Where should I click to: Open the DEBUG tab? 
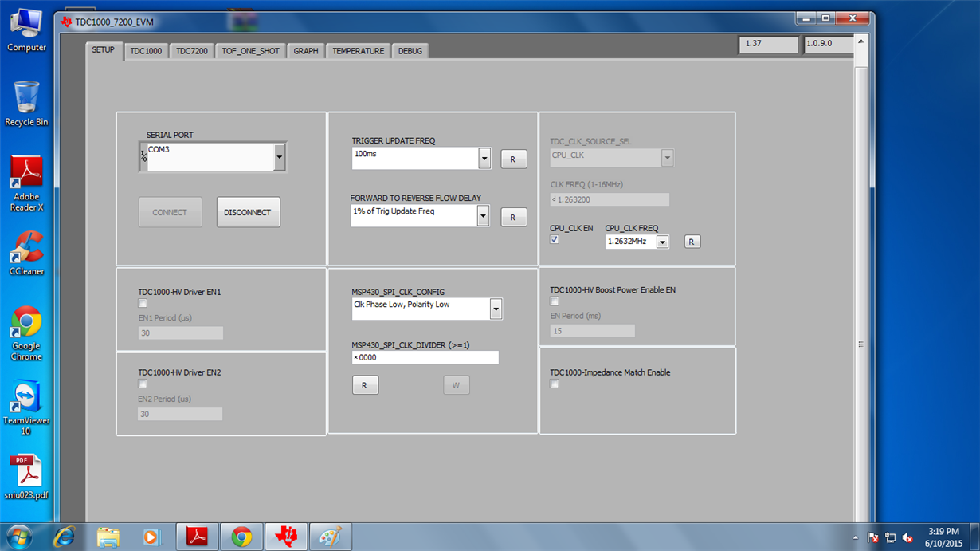click(410, 51)
